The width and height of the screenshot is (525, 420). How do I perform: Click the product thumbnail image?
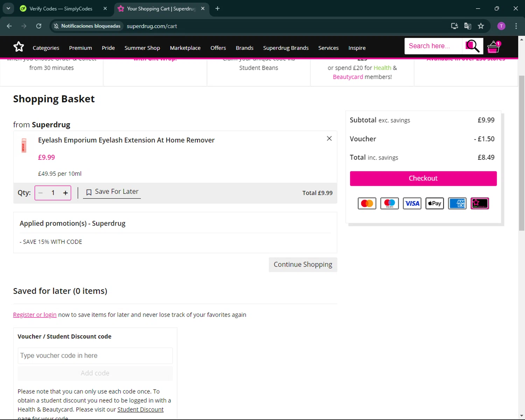(24, 145)
